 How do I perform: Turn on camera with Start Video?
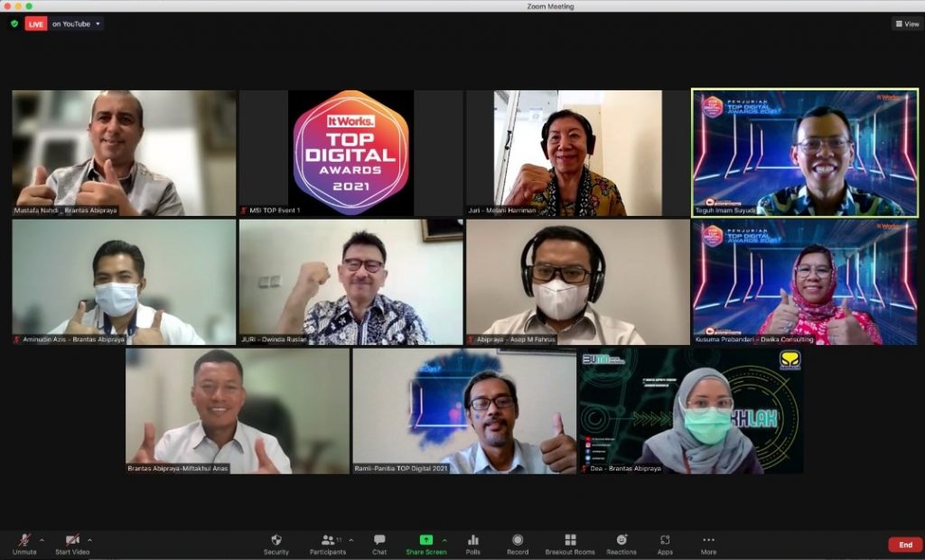coord(72,544)
